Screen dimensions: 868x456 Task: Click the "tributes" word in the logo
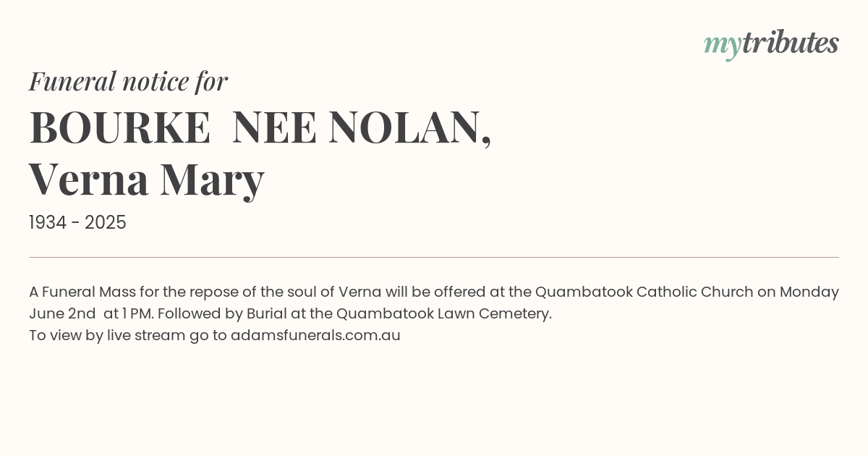pos(791,43)
